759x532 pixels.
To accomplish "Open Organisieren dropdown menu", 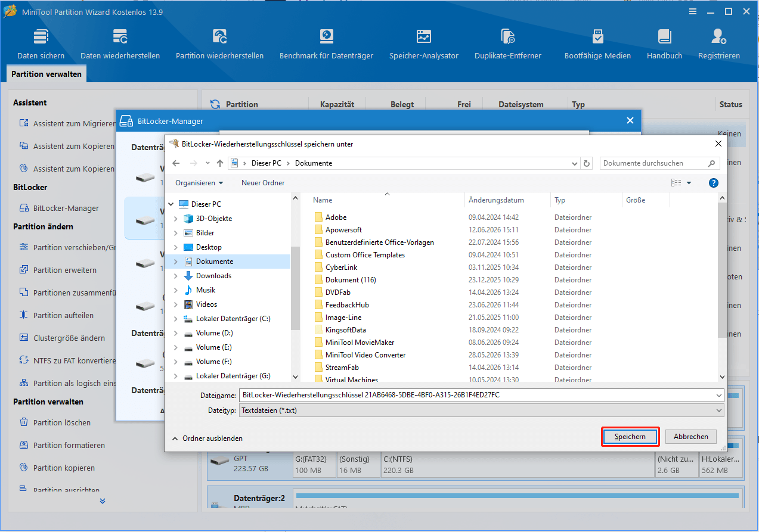I will click(199, 183).
